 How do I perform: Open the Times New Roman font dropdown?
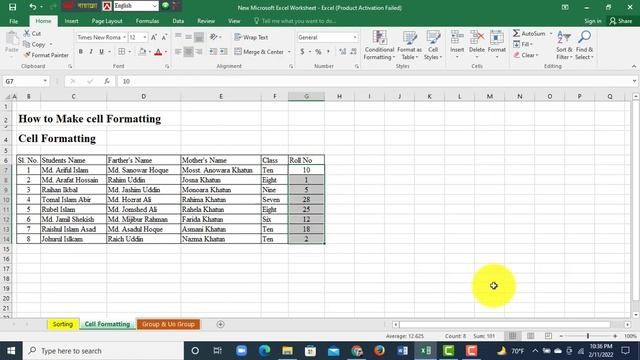(124, 37)
